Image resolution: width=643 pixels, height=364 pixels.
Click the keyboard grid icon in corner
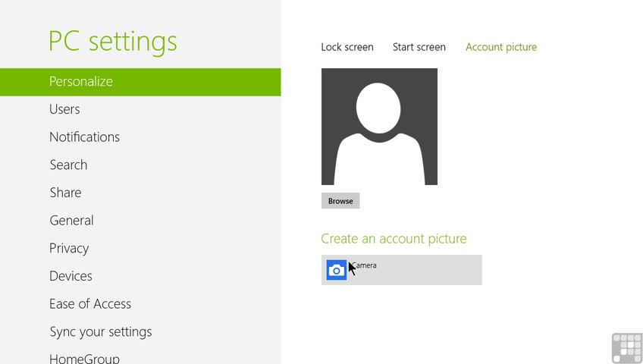pos(627,348)
